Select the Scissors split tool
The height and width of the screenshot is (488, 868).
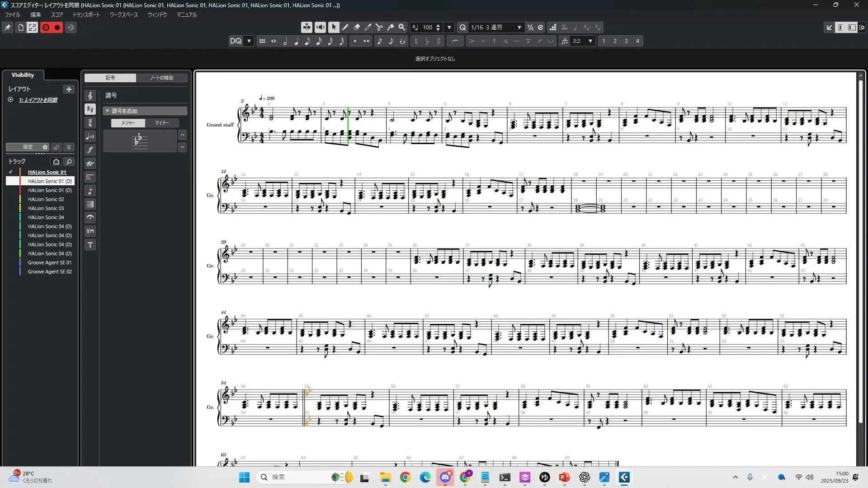379,28
